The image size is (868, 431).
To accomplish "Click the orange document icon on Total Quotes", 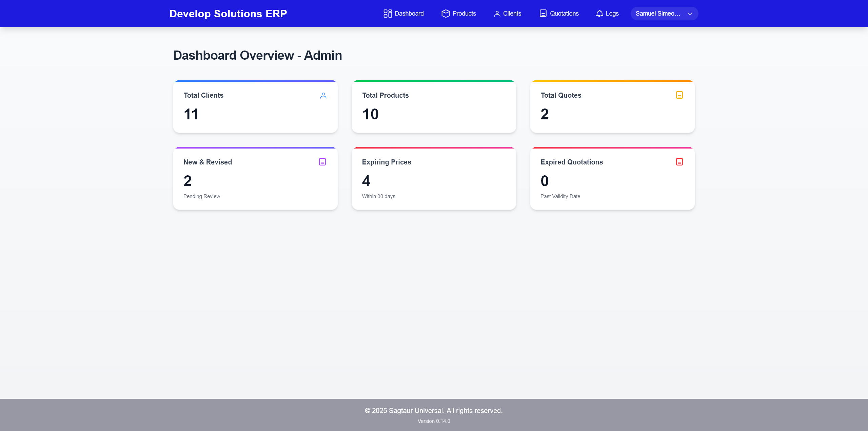I will (679, 95).
